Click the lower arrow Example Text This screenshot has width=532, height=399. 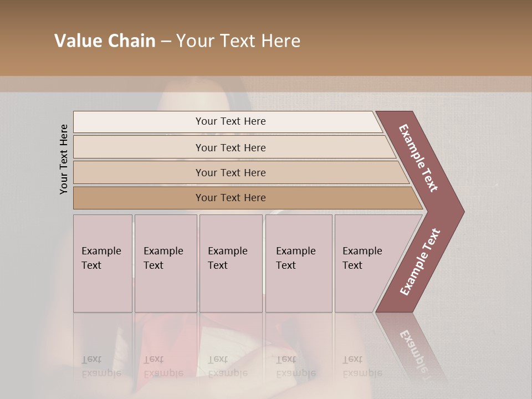coord(420,262)
